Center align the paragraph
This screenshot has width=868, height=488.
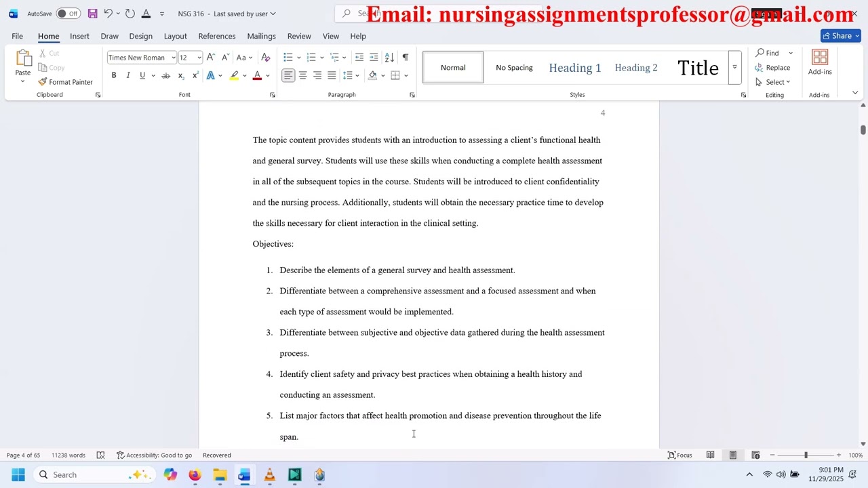pos(302,75)
